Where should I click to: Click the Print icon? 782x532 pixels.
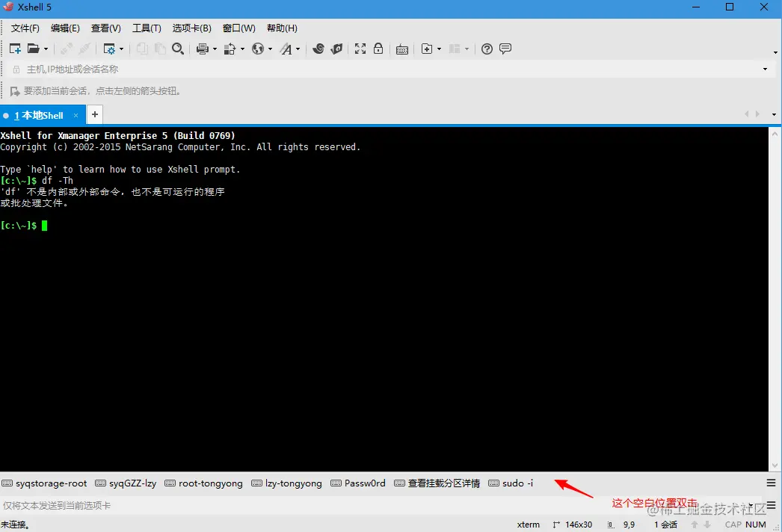click(x=203, y=49)
